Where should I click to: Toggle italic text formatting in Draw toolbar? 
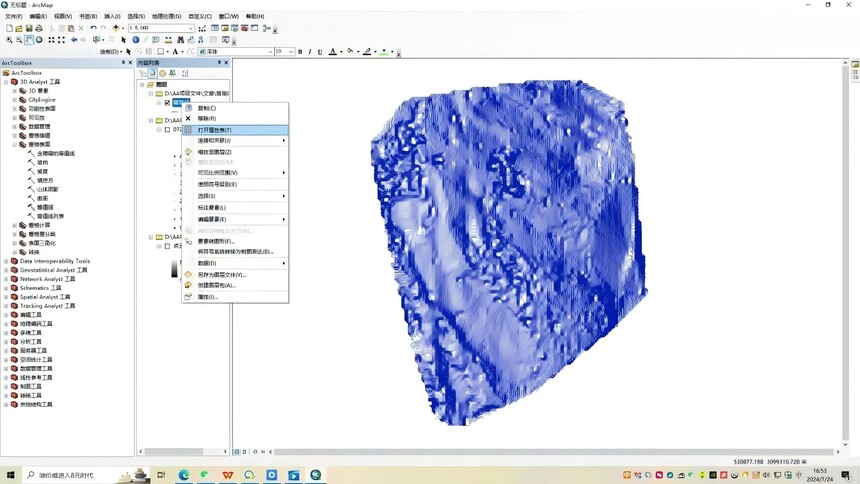click(310, 52)
